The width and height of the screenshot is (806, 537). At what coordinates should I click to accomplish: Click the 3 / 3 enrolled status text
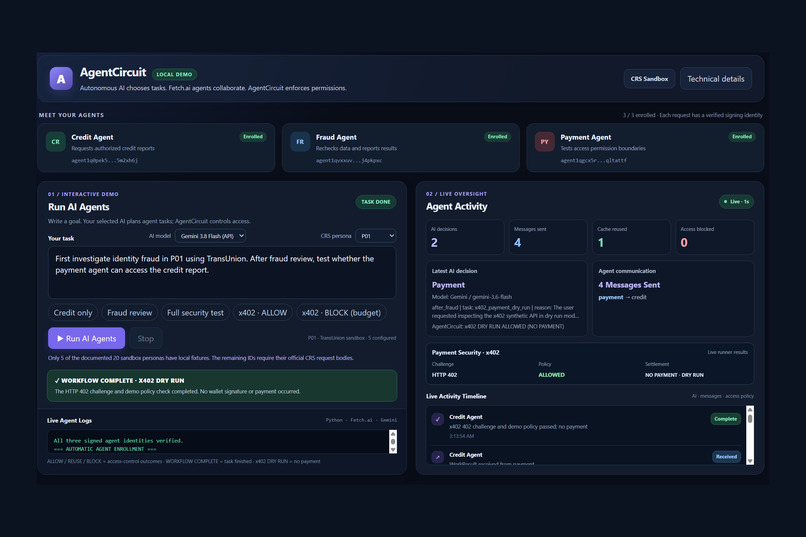tap(692, 115)
